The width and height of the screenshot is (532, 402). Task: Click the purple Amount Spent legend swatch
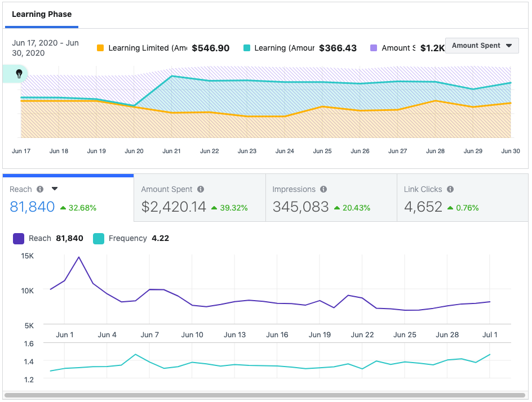374,48
